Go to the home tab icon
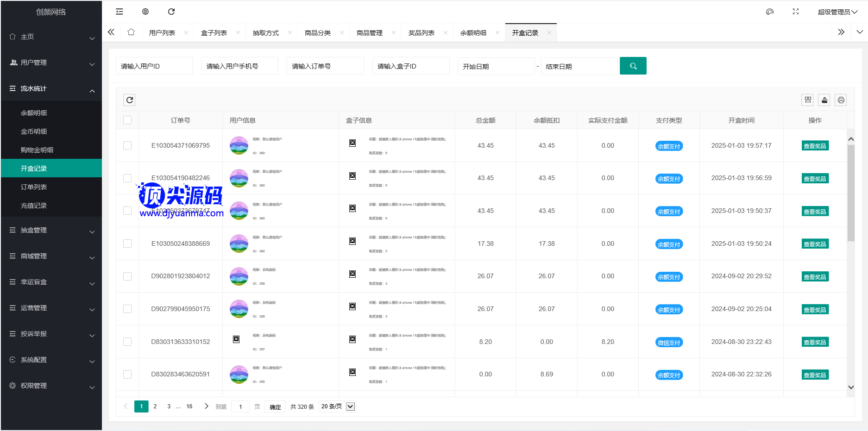868x431 pixels. coord(131,32)
